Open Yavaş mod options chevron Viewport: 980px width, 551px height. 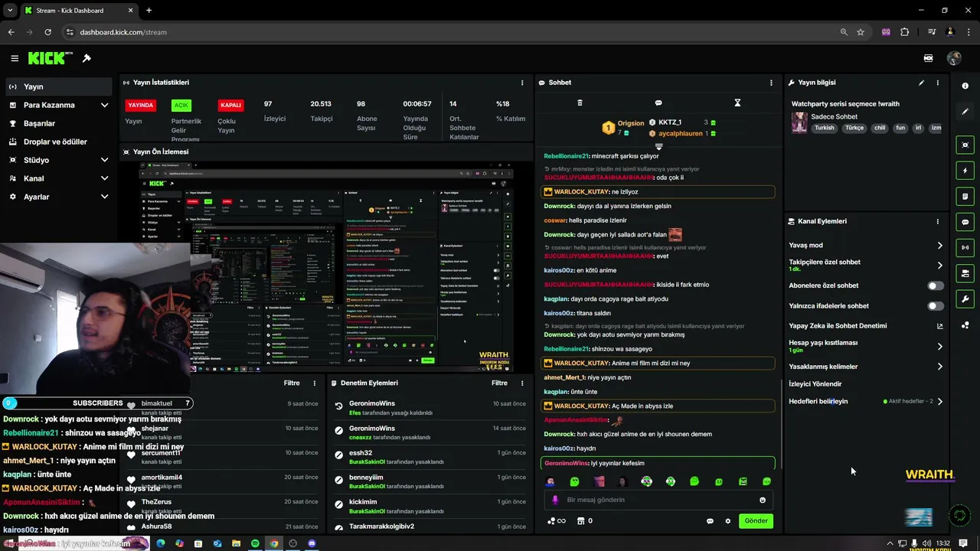[940, 246]
